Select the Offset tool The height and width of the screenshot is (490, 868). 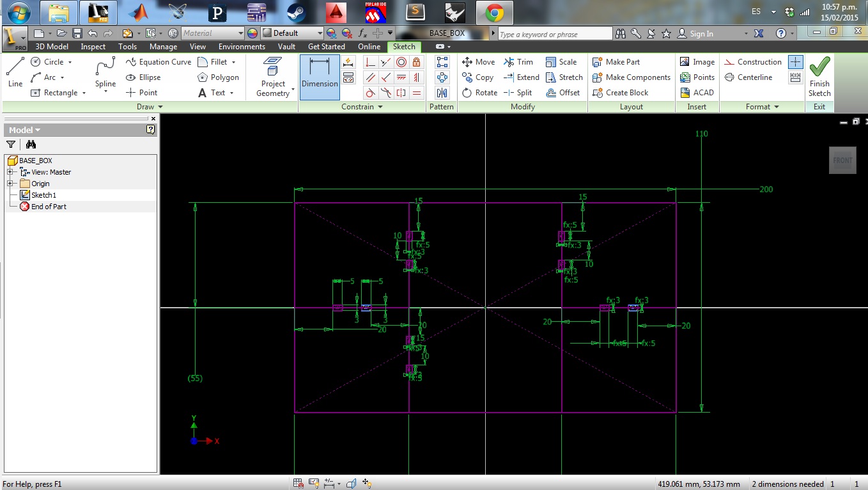tap(562, 93)
